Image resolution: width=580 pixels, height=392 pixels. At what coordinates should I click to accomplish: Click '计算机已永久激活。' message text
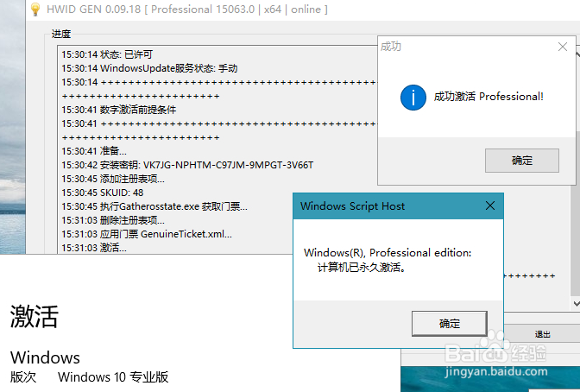[x=362, y=267]
